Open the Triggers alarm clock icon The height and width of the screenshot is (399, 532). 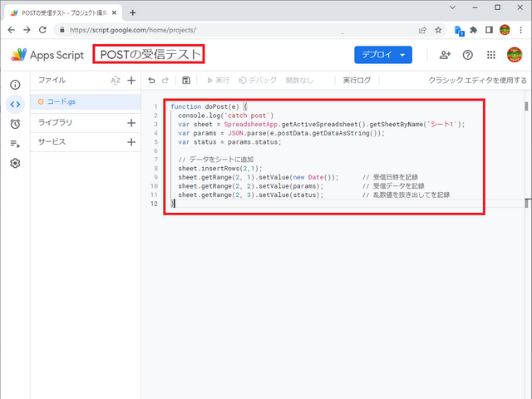tap(15, 124)
